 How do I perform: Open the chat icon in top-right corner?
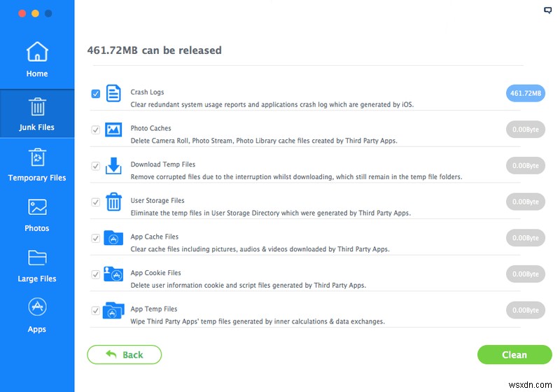pyautogui.click(x=548, y=10)
